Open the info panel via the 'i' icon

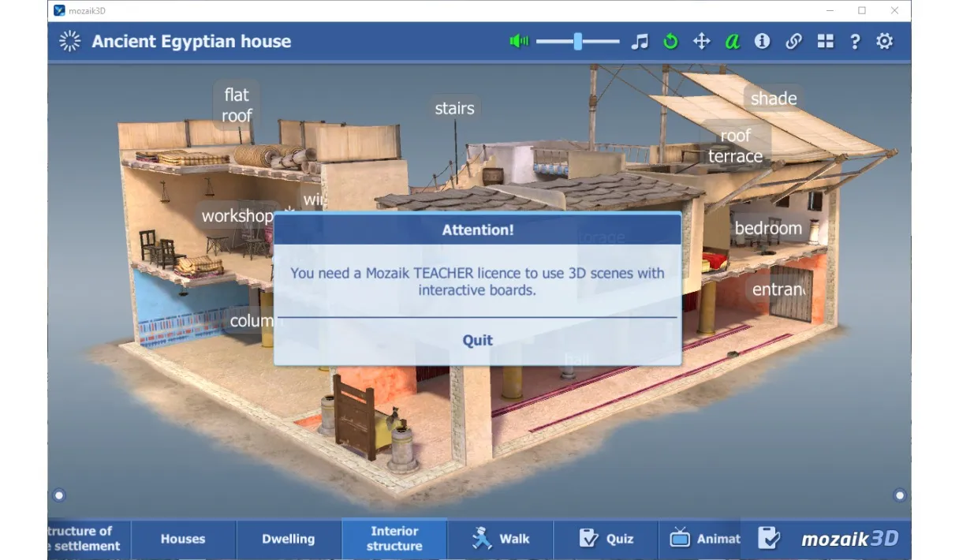(762, 42)
